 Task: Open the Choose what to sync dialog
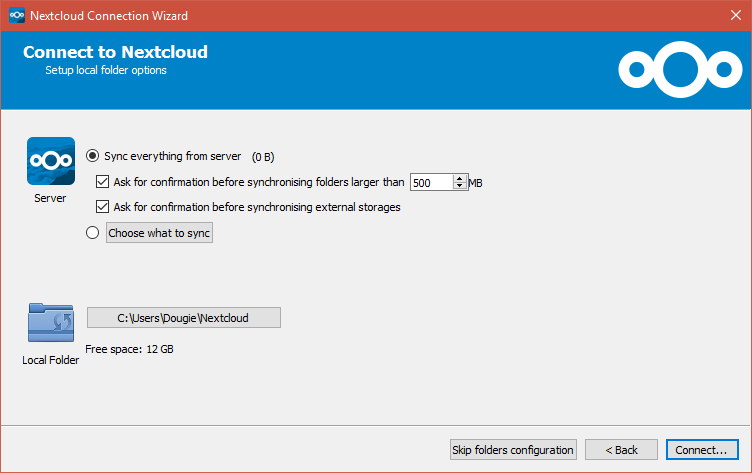pos(159,233)
